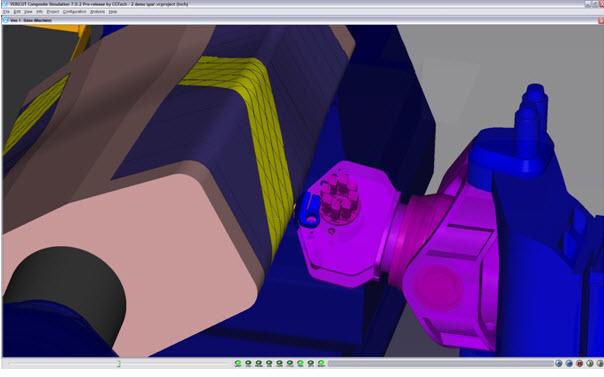Click the Reset Model playback button
Image resolution: width=604 pixels, height=377 pixels.
click(x=559, y=363)
